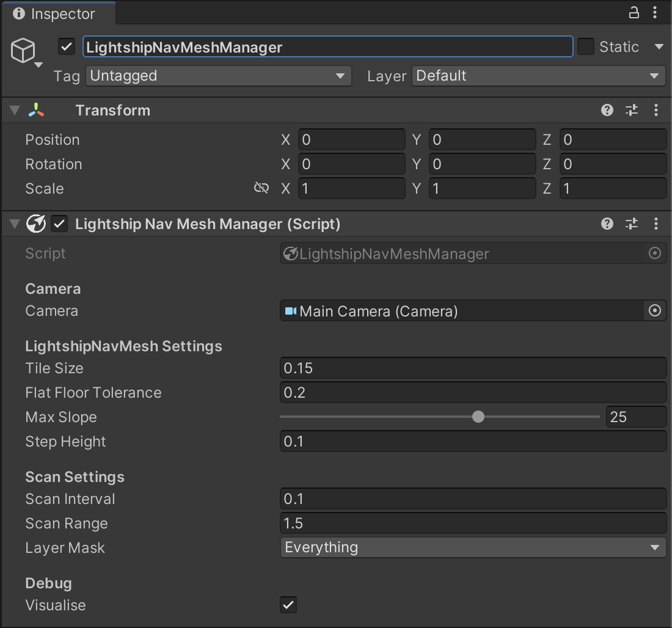Toggle constrained proportions link for Scale
The width and height of the screenshot is (672, 628).
point(261,188)
